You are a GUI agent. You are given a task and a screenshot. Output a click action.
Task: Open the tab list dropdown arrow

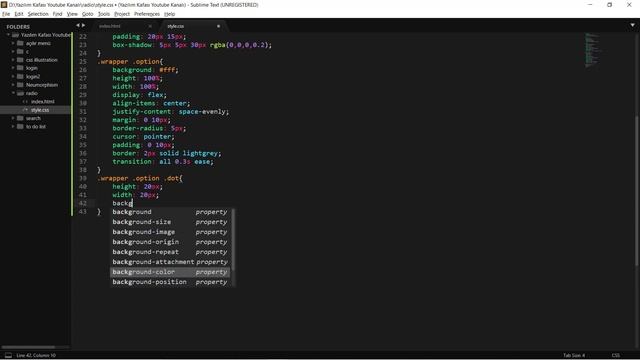(x=632, y=25)
